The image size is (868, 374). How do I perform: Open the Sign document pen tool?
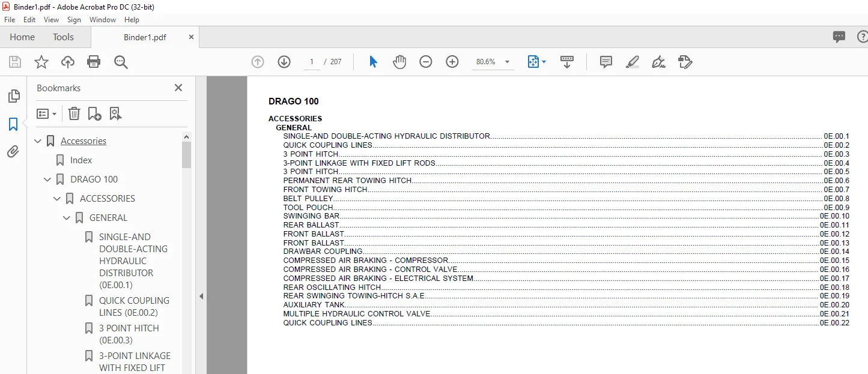click(658, 62)
